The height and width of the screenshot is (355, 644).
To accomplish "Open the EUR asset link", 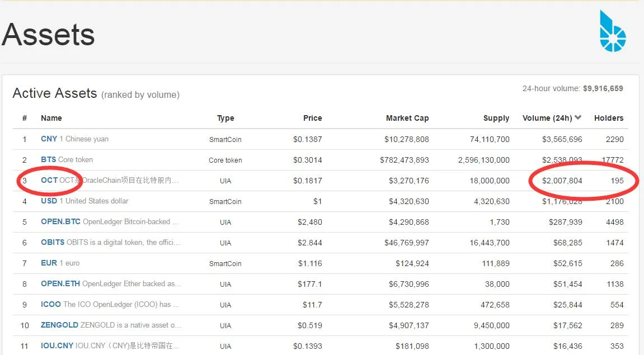I will pyautogui.click(x=49, y=263).
